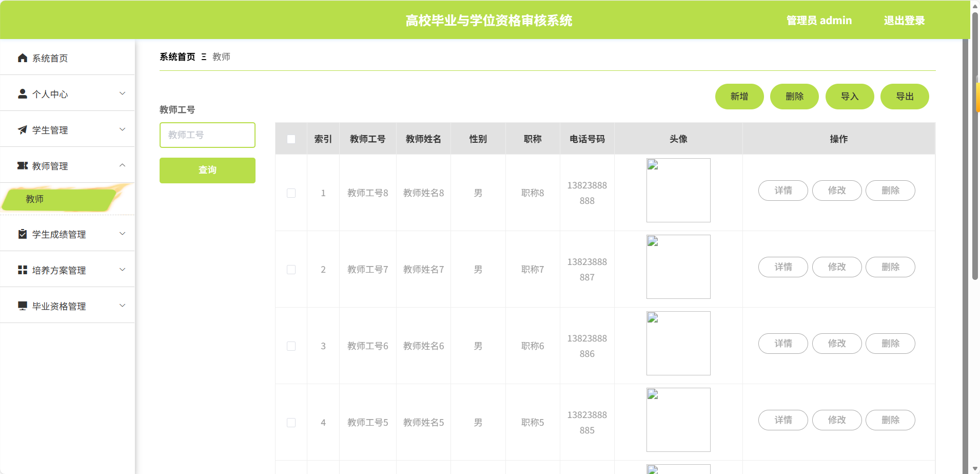Click the 电话号码 column header
The height and width of the screenshot is (474, 980).
[587, 139]
